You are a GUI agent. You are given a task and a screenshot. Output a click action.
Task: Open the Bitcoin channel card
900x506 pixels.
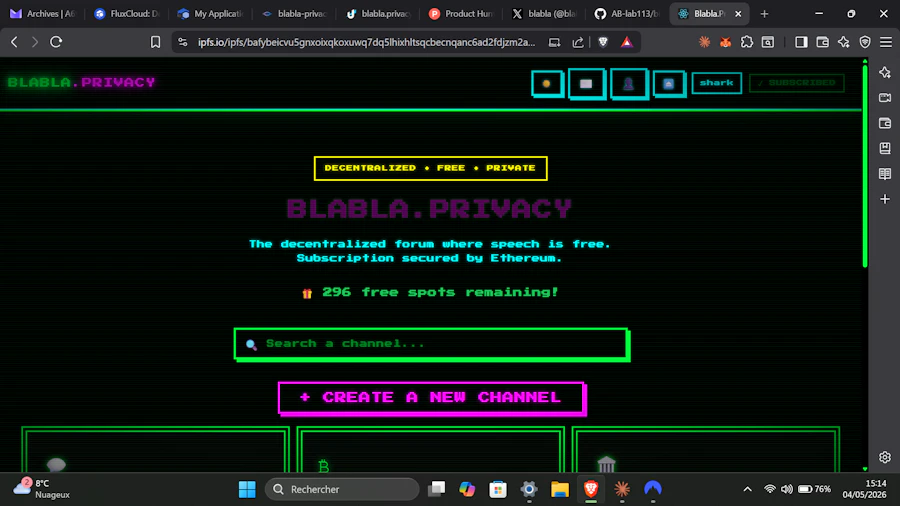430,450
